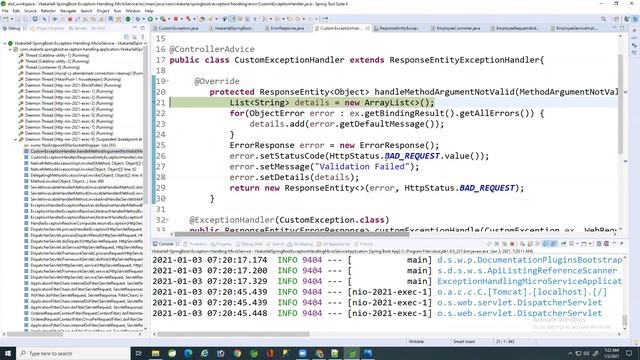640x360 pixels.
Task: Collapse method fold marker at line 19
Action: pyautogui.click(x=167, y=81)
